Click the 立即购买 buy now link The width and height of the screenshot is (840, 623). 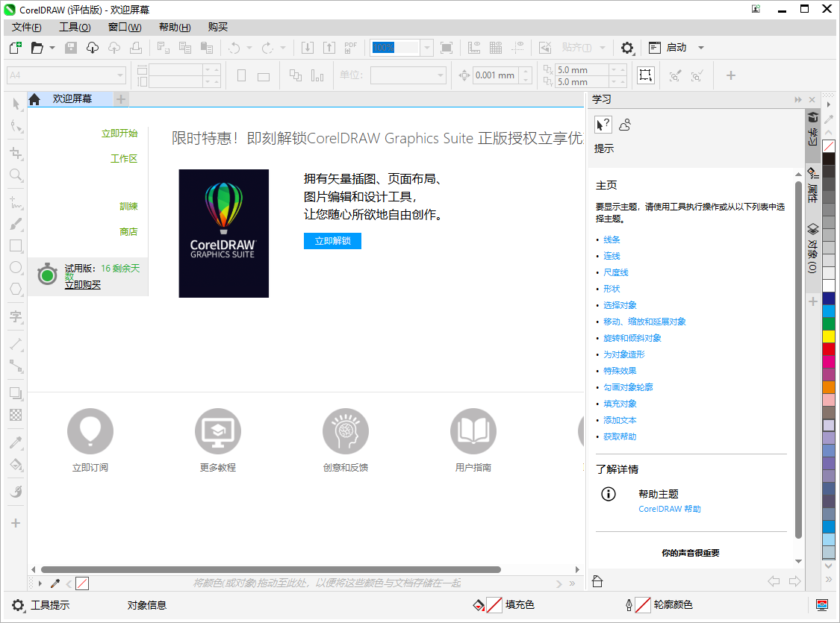click(82, 285)
